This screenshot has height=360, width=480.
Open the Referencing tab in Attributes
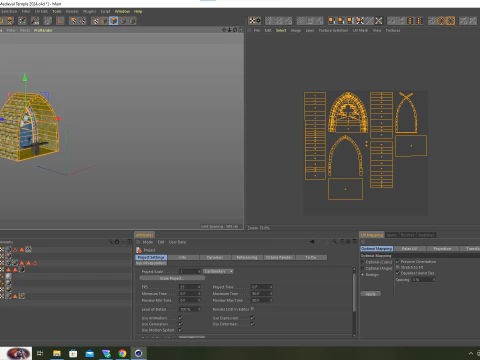[x=247, y=257]
